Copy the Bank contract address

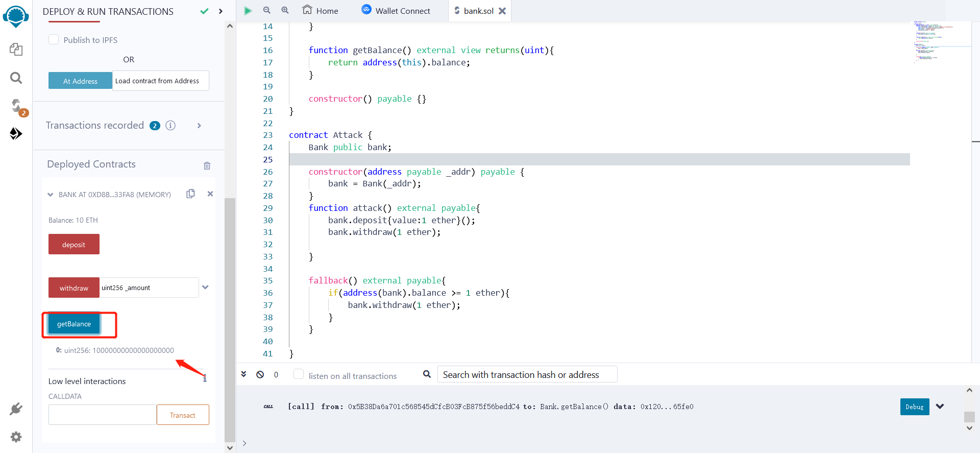coord(190,194)
